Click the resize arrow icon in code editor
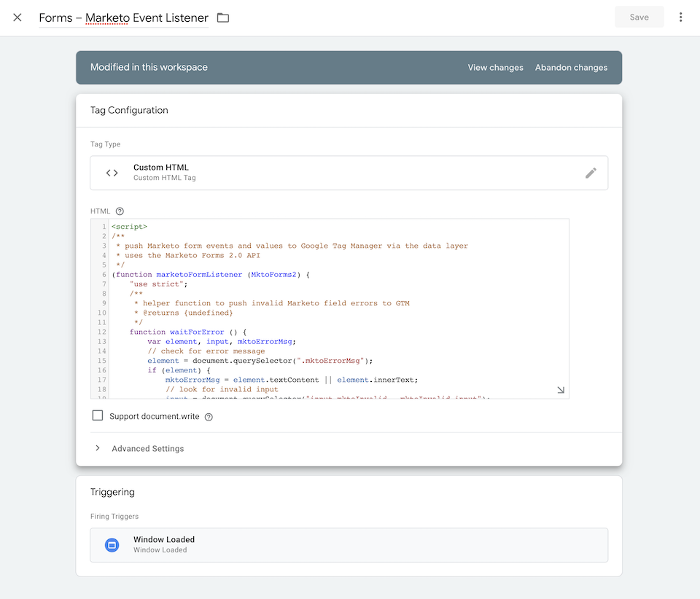 tap(561, 390)
